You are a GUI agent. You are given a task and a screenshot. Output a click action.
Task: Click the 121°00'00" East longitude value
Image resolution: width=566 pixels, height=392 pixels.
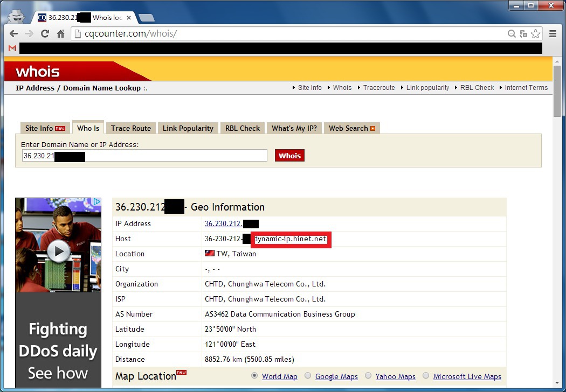click(230, 344)
